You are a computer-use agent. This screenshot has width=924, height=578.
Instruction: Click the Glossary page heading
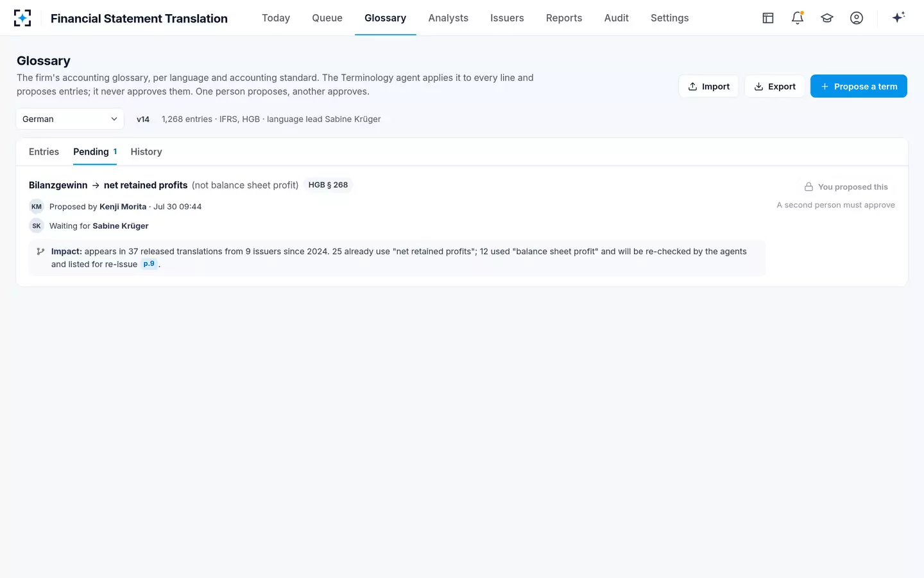(44, 61)
